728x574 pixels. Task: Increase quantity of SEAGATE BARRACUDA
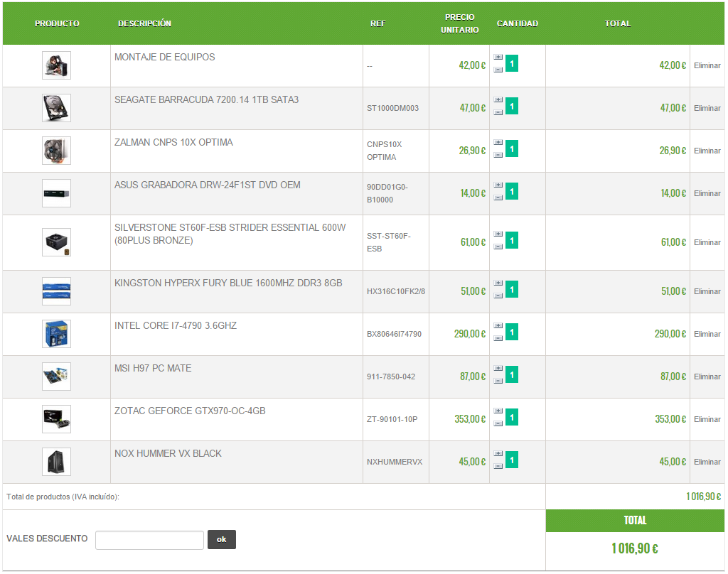pos(498,99)
